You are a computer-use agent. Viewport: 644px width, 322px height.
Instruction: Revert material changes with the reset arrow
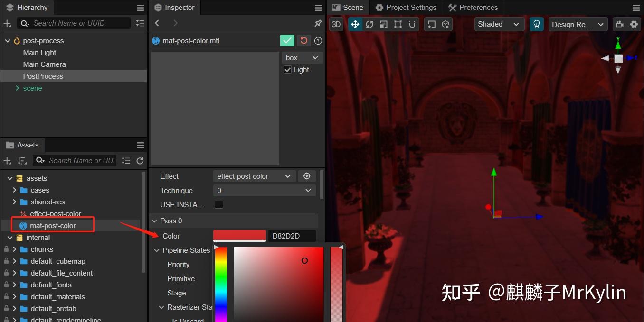pos(303,40)
